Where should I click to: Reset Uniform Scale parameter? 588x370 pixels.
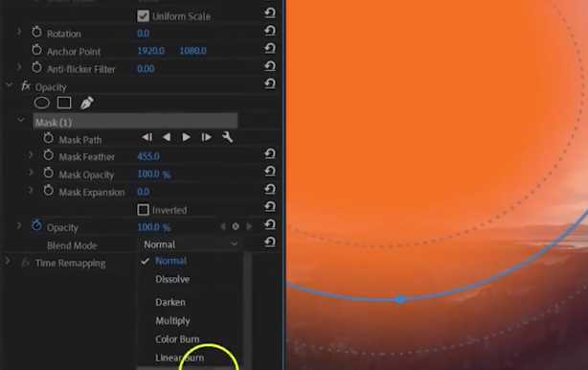coord(270,13)
